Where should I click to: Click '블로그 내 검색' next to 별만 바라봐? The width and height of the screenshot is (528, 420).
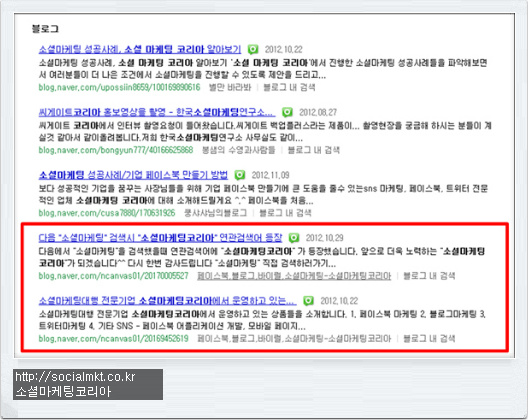pos(289,88)
